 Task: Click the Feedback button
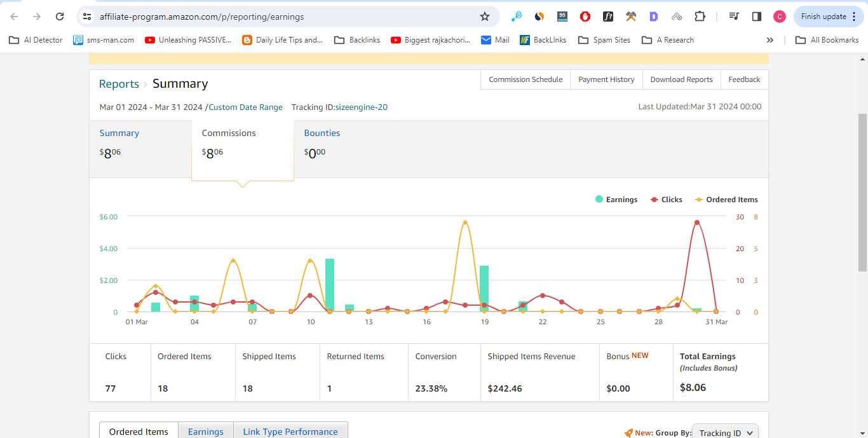point(744,79)
